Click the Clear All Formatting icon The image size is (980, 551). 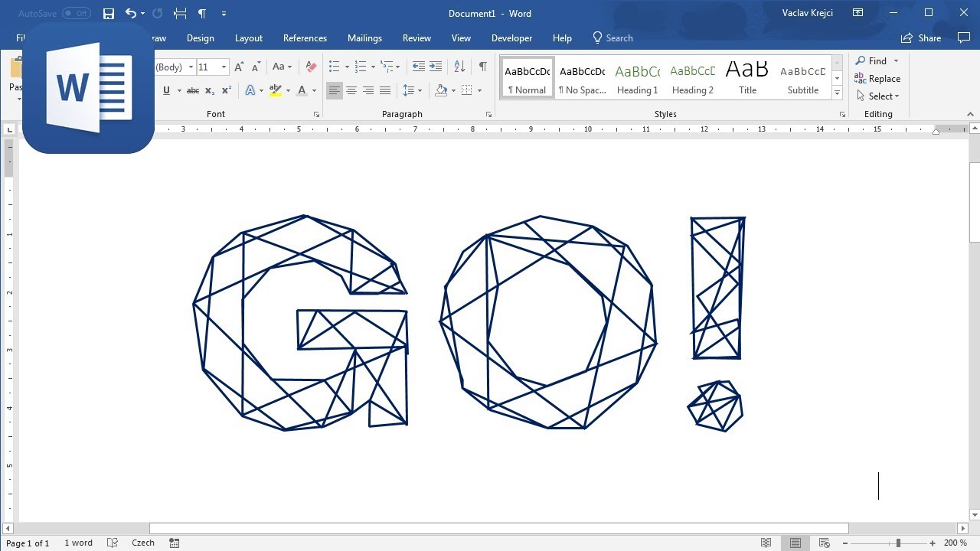(x=311, y=67)
